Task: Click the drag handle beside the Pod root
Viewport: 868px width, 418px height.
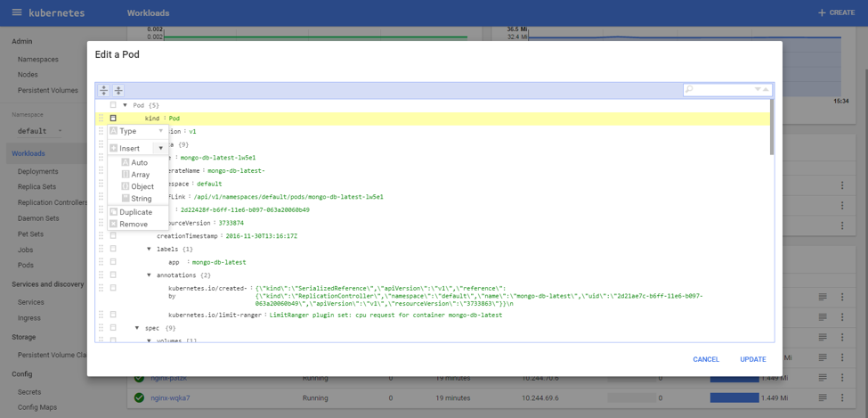Action: point(101,105)
